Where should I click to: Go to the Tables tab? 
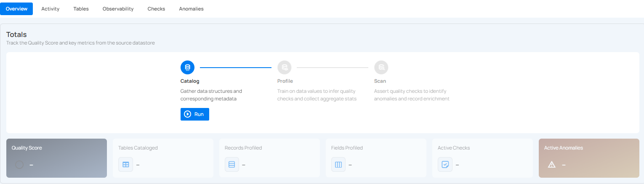(81, 9)
